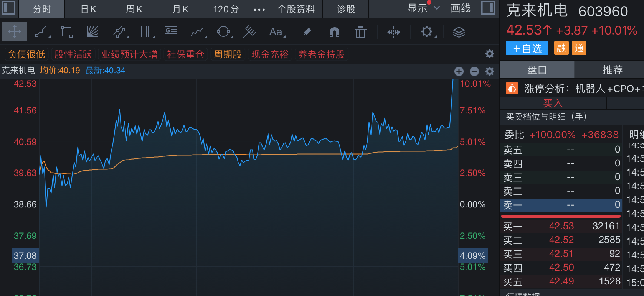Viewport: 644px width, 296px height.
Task: Zoom out chart with minus icon
Action: tap(474, 71)
